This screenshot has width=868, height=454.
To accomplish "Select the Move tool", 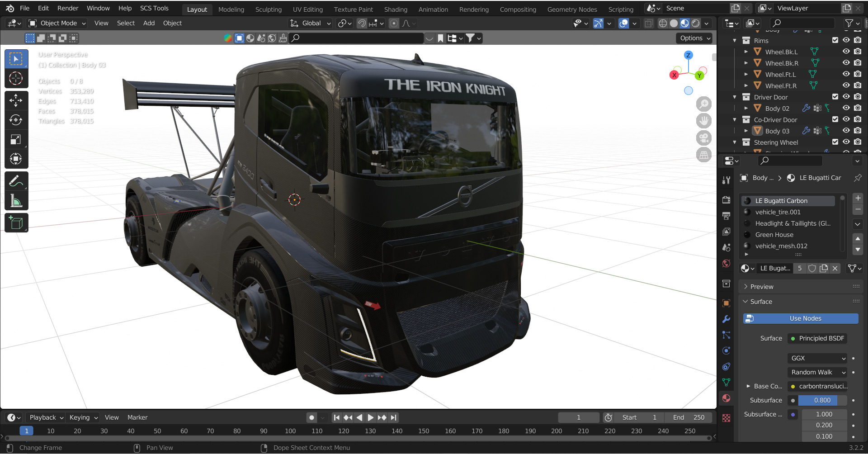I will pos(16,100).
